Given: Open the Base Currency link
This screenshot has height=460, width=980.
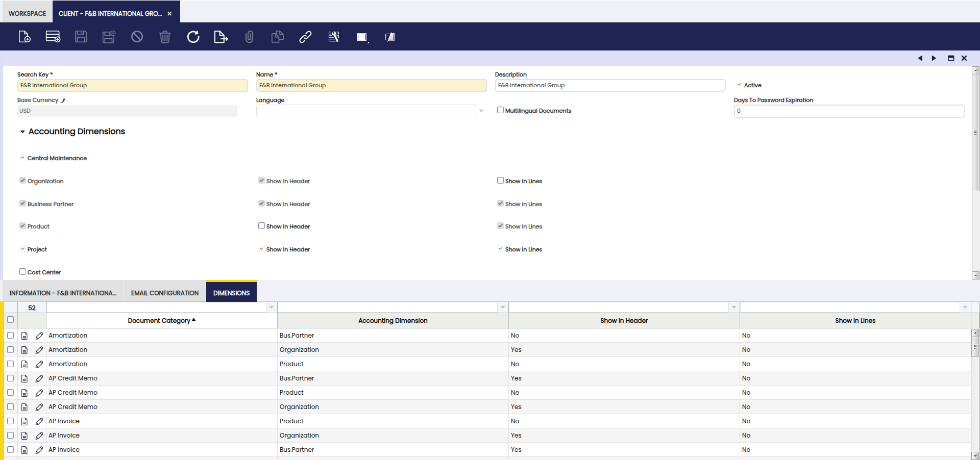Looking at the screenshot, I should [x=63, y=100].
